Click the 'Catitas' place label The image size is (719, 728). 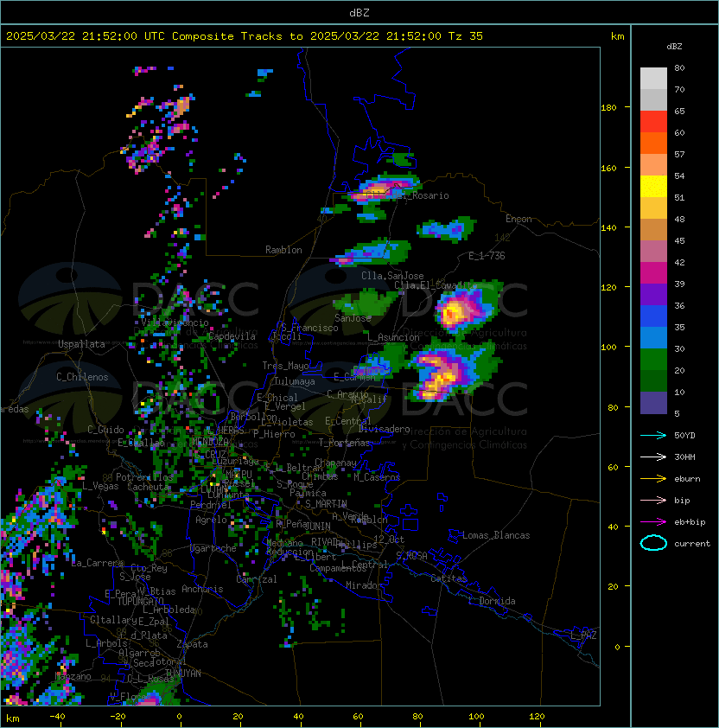point(449,578)
